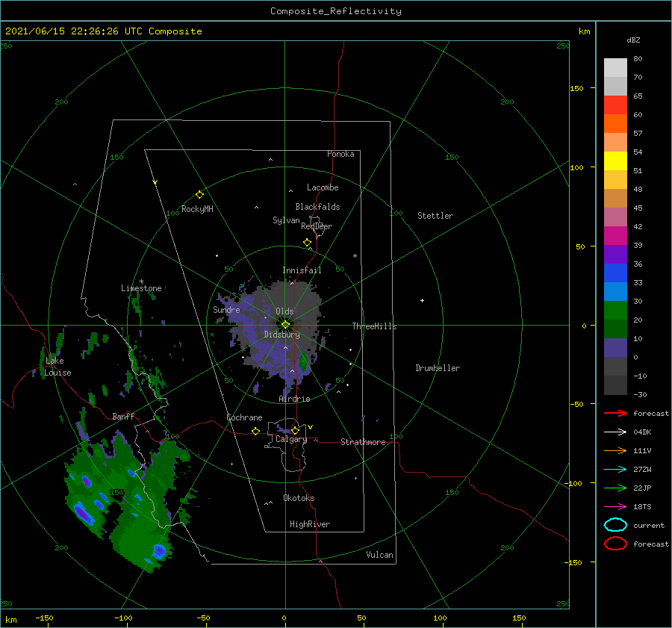Pick the magenta 18TS arrow icon
This screenshot has width=672, height=628.
615,507
